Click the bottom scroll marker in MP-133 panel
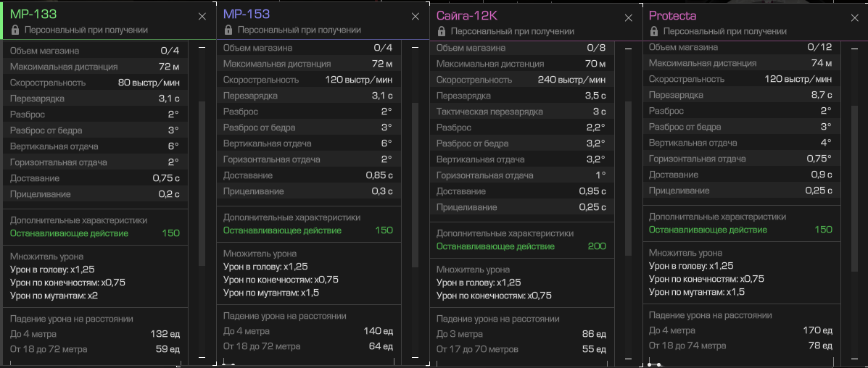The width and height of the screenshot is (868, 368). [x=202, y=358]
